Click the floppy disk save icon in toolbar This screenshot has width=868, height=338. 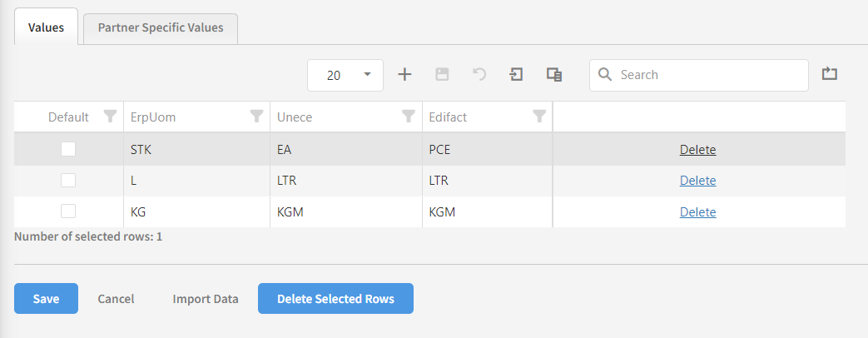pos(442,74)
